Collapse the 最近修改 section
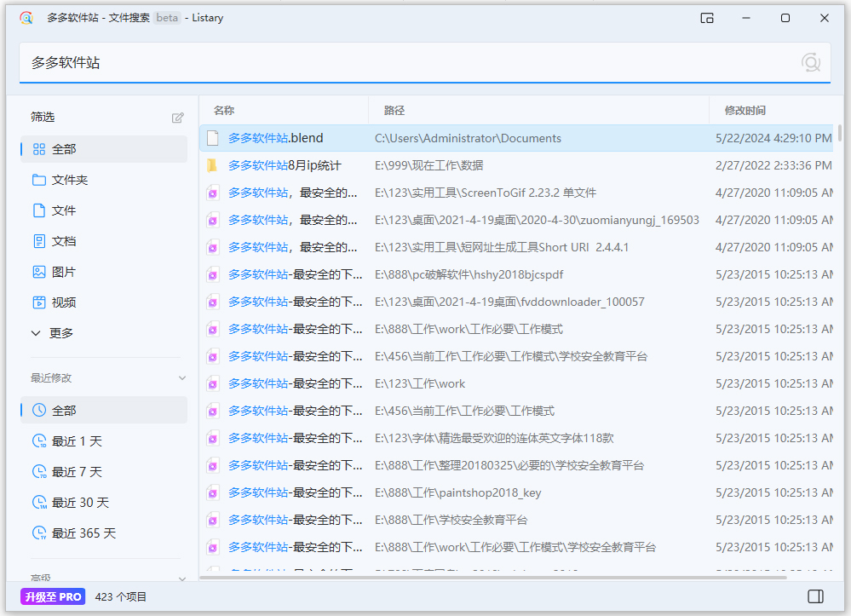The height and width of the screenshot is (616, 851). (181, 377)
